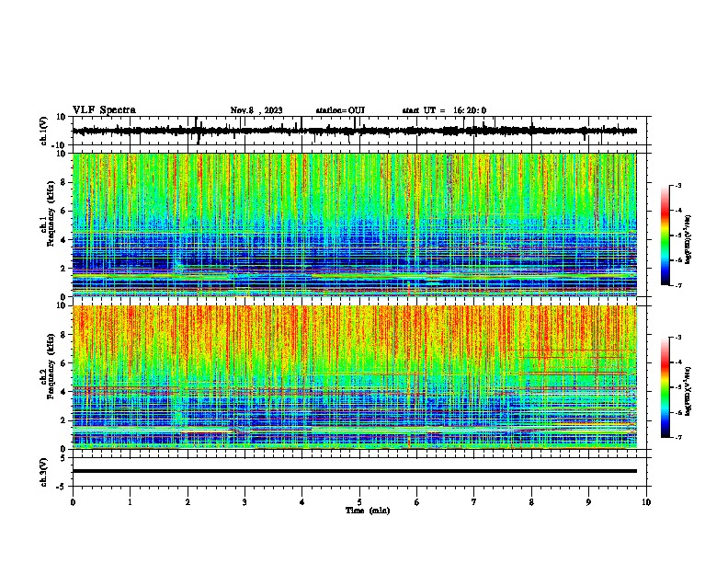The height and width of the screenshot is (563, 728).
Task: Click the '-7' label on ch.2 color scale
Action: (x=678, y=437)
